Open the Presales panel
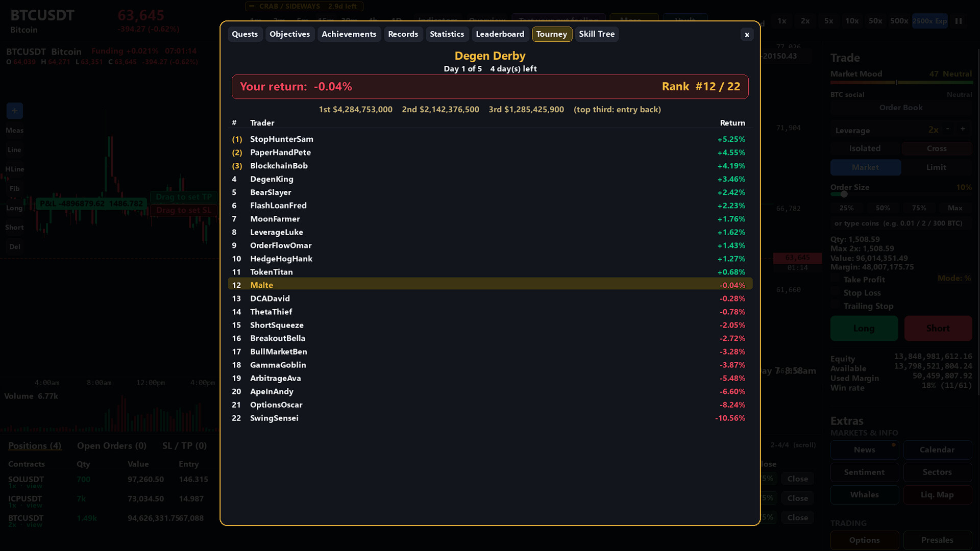Image resolution: width=980 pixels, height=551 pixels. point(937,540)
